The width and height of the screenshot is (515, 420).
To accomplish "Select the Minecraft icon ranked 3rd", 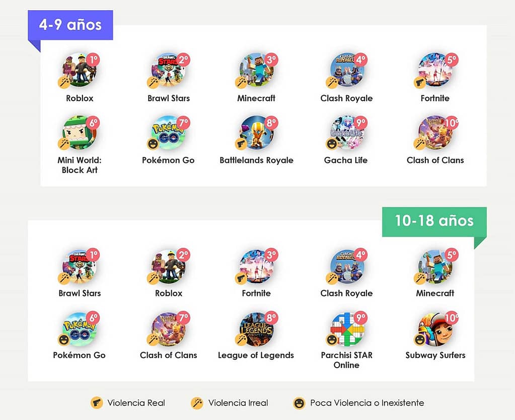I will point(257,69).
